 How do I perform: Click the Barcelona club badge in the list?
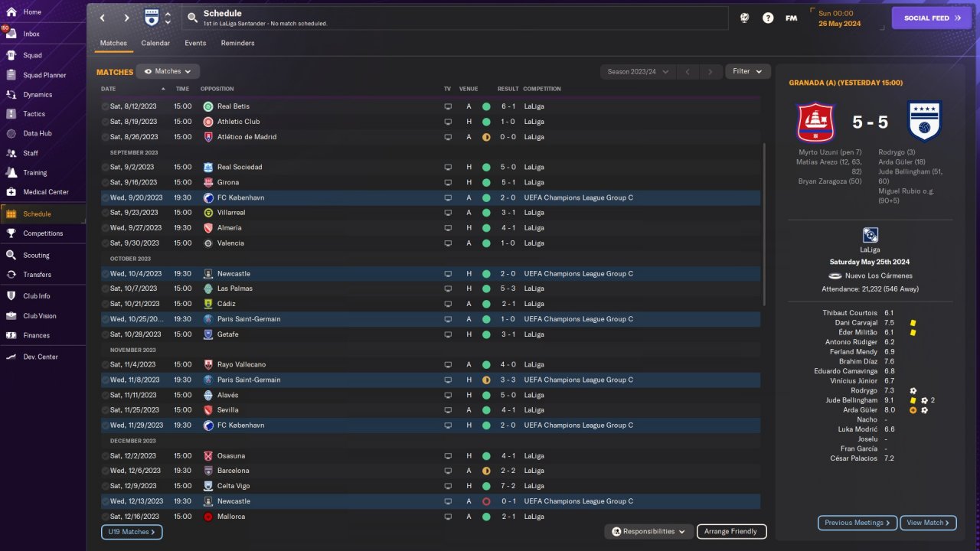208,471
